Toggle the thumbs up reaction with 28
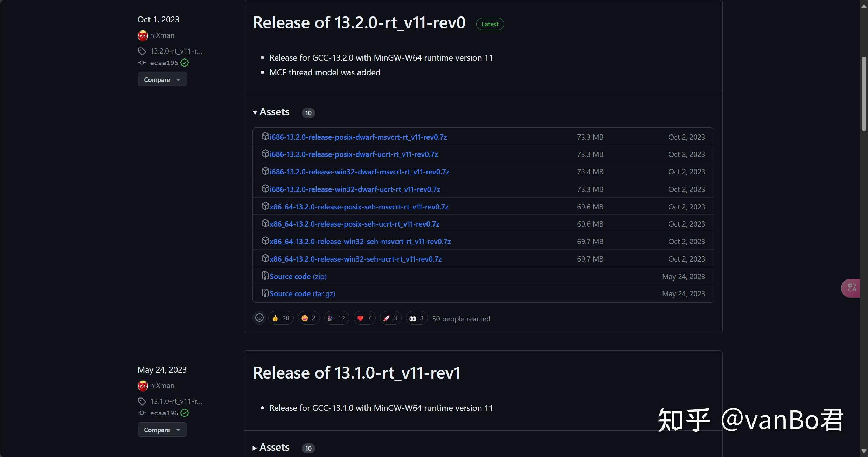868x457 pixels. click(281, 318)
